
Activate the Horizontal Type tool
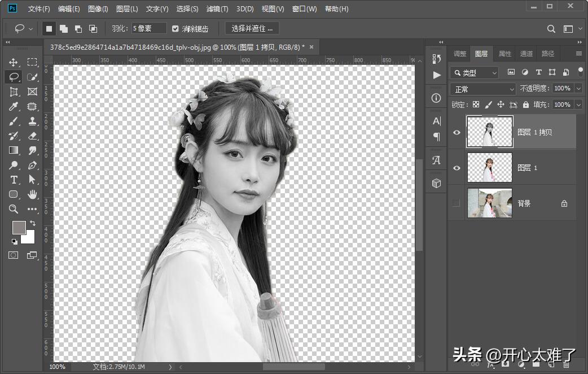[13, 180]
